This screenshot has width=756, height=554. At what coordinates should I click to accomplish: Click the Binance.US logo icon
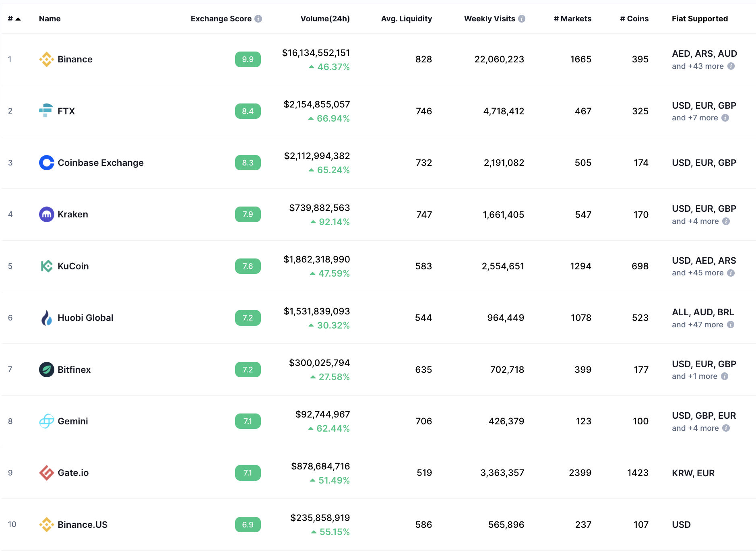pyautogui.click(x=47, y=525)
